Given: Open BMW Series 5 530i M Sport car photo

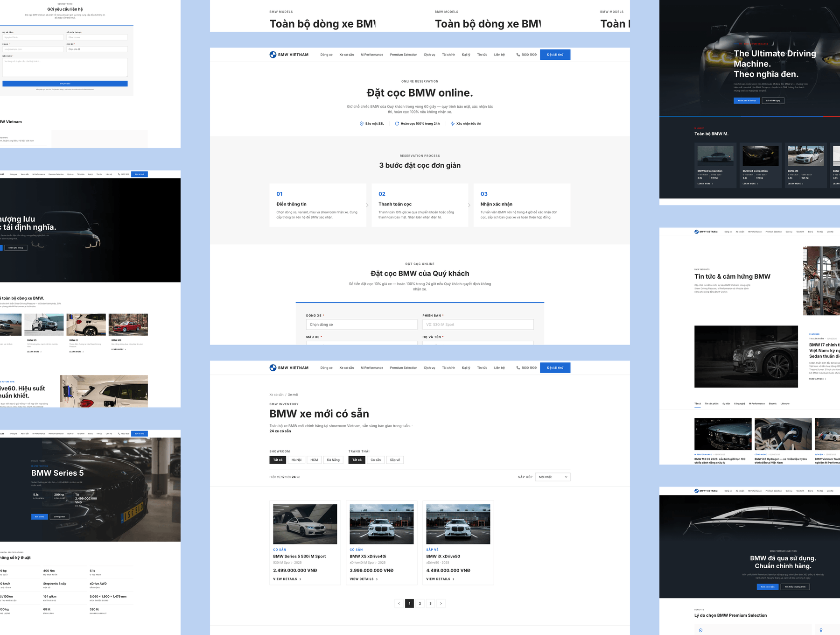Looking at the screenshot, I should pos(305,524).
